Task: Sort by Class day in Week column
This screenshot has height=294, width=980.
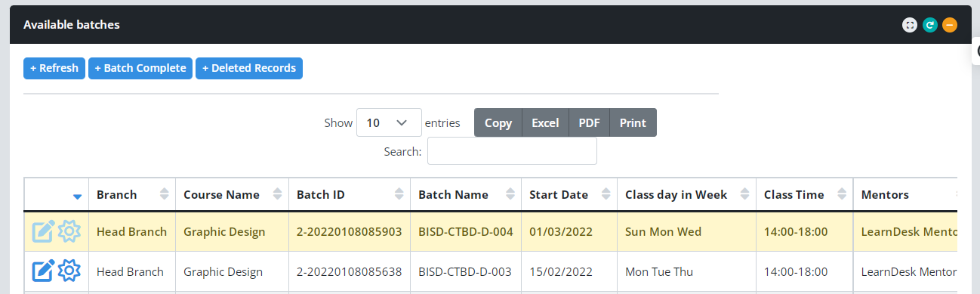Action: 687,195
